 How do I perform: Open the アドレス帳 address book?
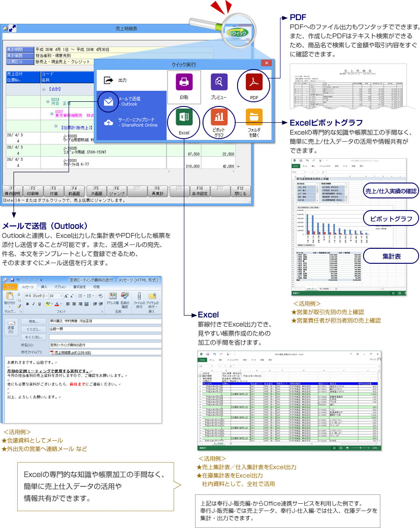point(113,299)
